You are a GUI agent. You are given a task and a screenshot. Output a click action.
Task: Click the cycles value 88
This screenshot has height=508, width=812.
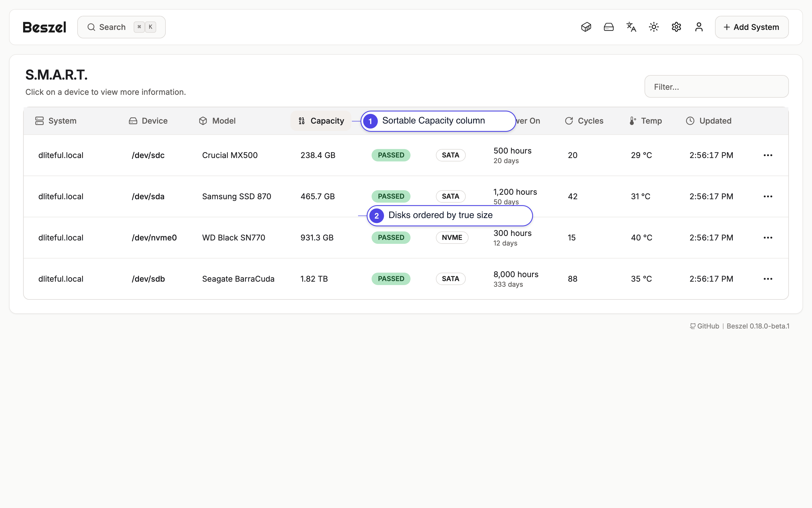[572, 279]
